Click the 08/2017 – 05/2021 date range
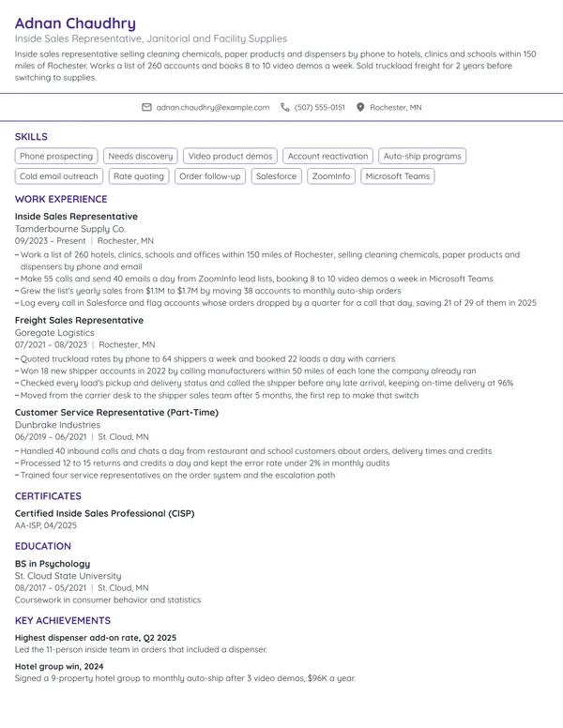The height and width of the screenshot is (728, 563). [x=51, y=588]
